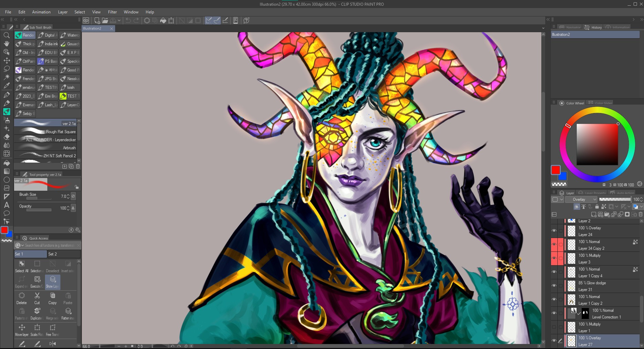This screenshot has width=644, height=349.
Task: Create new canvas via toolbar icon
Action: pyautogui.click(x=97, y=20)
